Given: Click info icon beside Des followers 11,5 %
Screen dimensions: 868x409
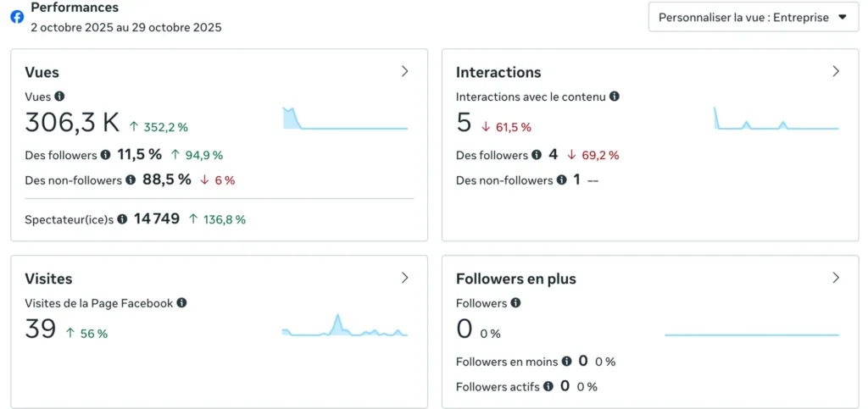Looking at the screenshot, I should pos(106,155).
